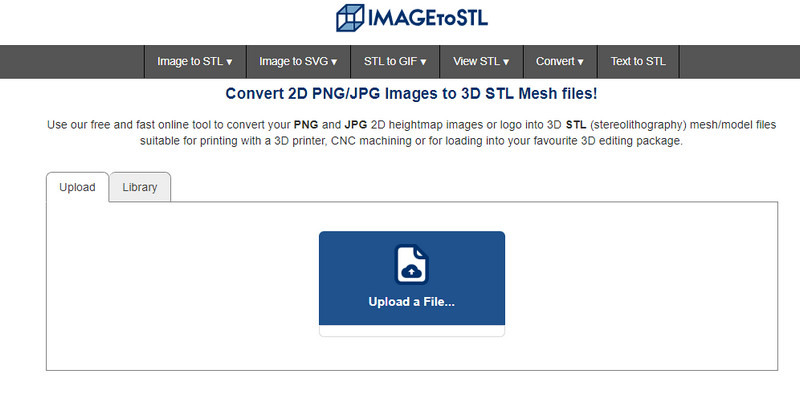Click the white strip below upload button
This screenshot has height=395, width=800.
(412, 331)
